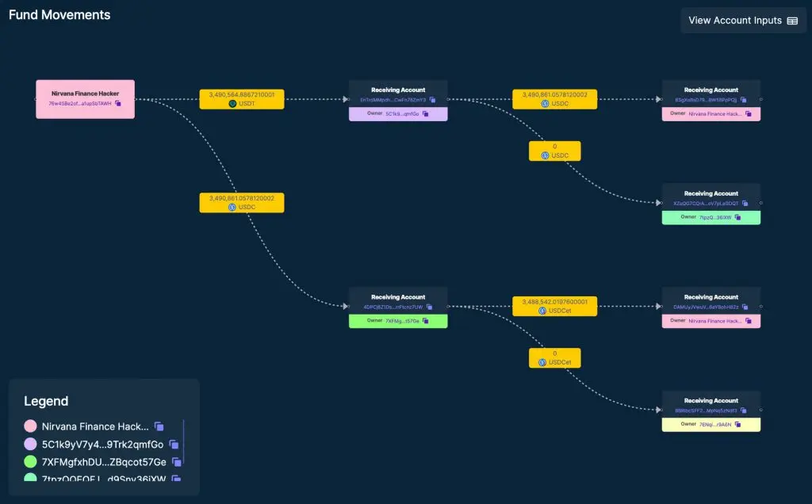Select the 3,488,542 USDCet transfer label
Screen dimensions: 812x504
pyautogui.click(x=554, y=307)
